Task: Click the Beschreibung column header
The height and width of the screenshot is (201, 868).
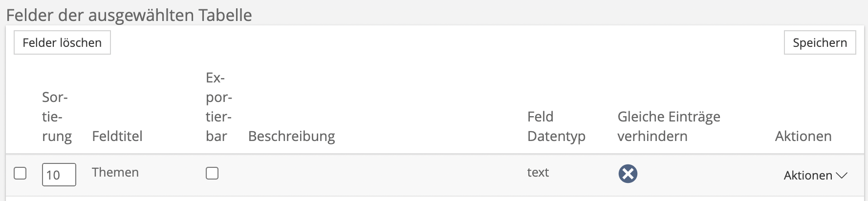Action: point(291,136)
